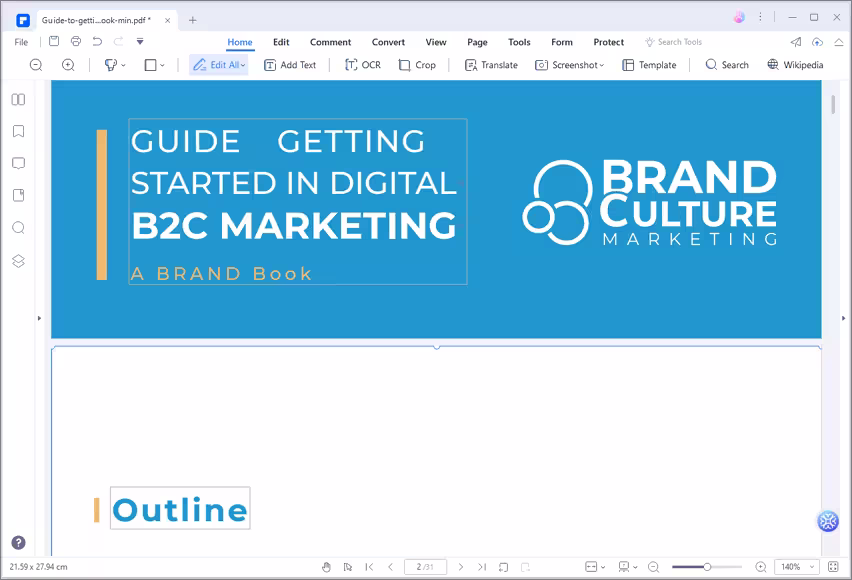Zoom in using the toolbar magnifier

(68, 65)
